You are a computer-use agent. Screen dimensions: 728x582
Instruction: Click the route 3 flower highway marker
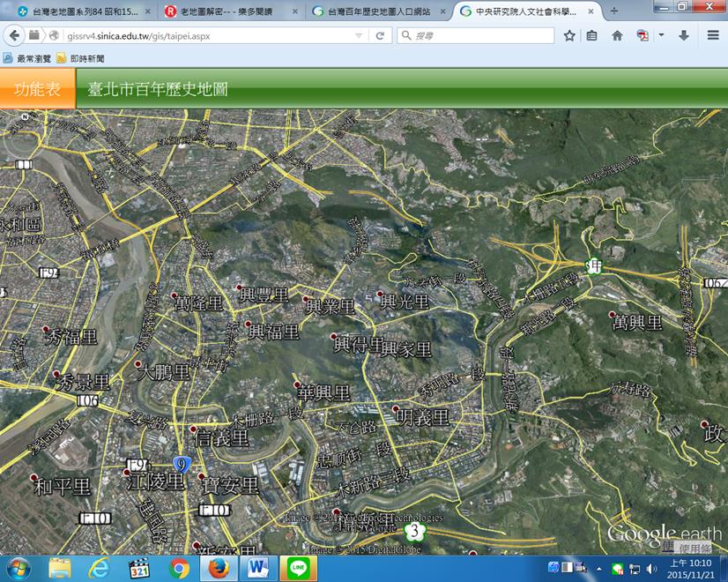(x=414, y=530)
